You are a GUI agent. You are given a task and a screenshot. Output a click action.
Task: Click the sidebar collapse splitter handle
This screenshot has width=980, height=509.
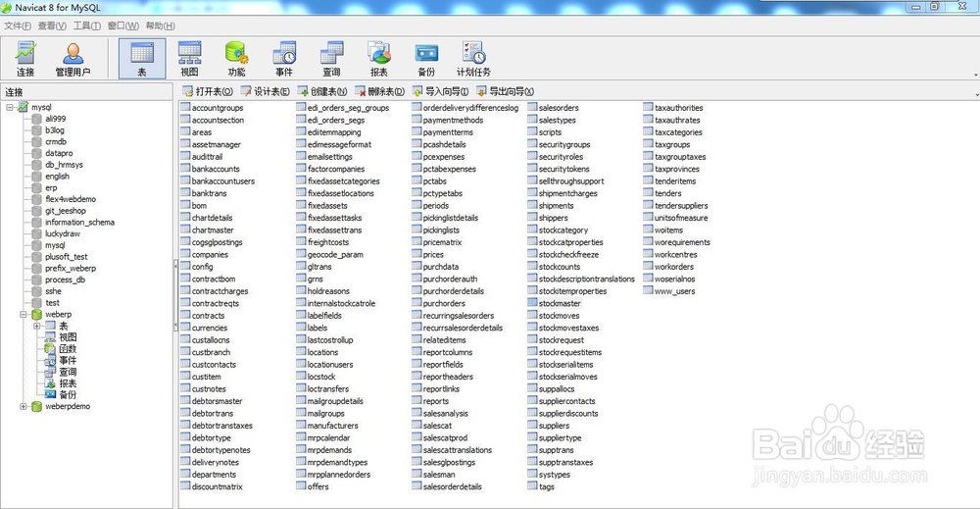pyautogui.click(x=175, y=295)
